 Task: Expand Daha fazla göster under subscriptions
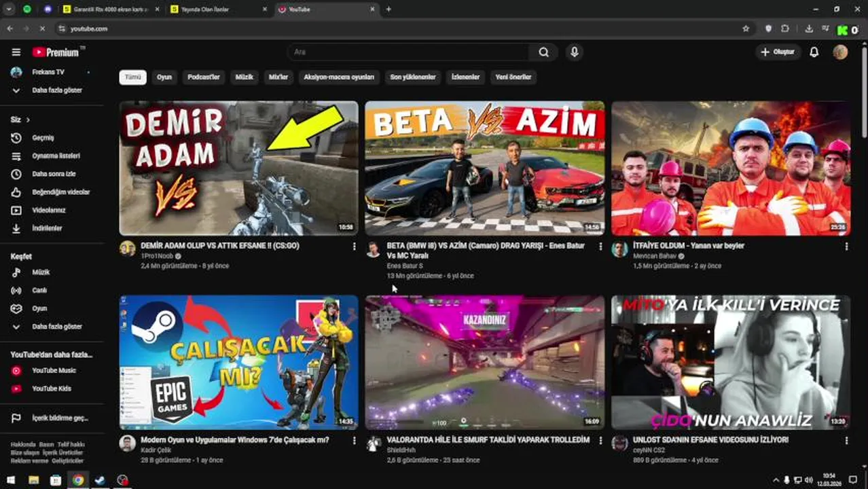click(52, 90)
